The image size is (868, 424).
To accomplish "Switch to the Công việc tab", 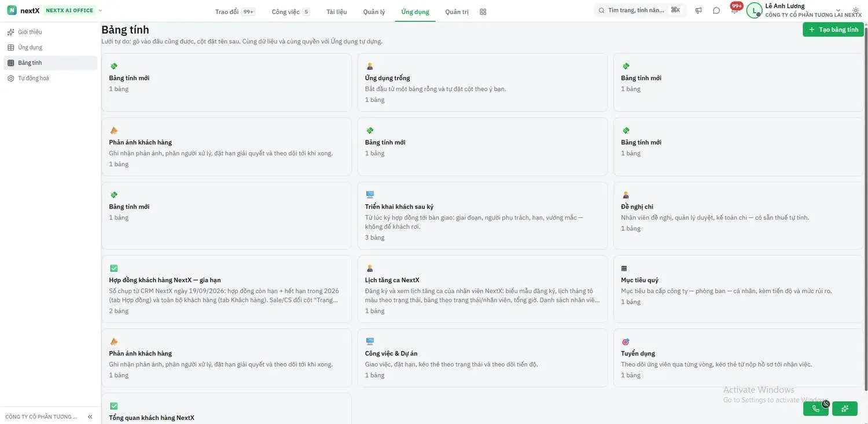I will [x=290, y=12].
